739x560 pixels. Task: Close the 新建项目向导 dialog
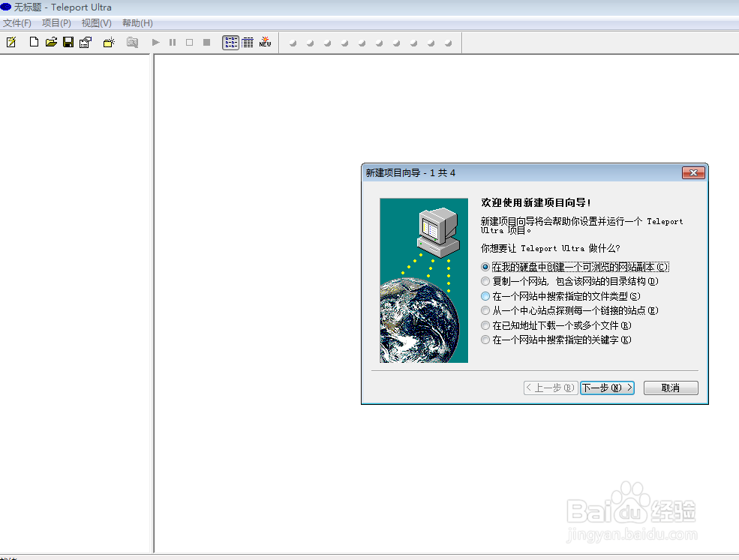pyautogui.click(x=693, y=173)
